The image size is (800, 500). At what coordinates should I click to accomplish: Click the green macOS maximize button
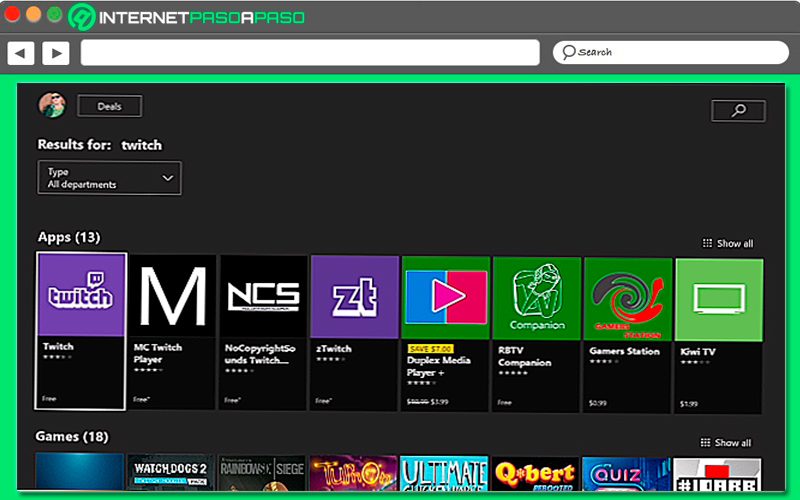click(x=55, y=14)
